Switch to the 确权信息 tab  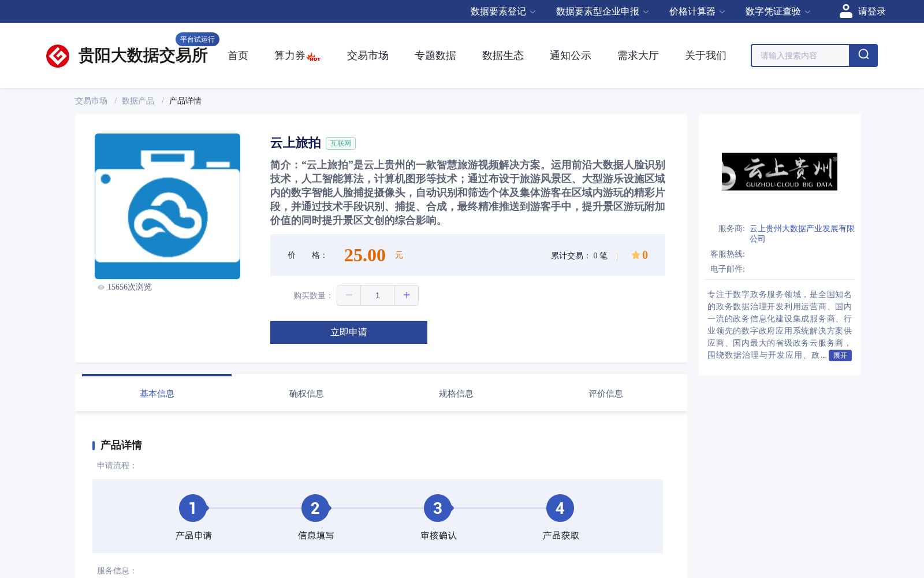point(307,394)
